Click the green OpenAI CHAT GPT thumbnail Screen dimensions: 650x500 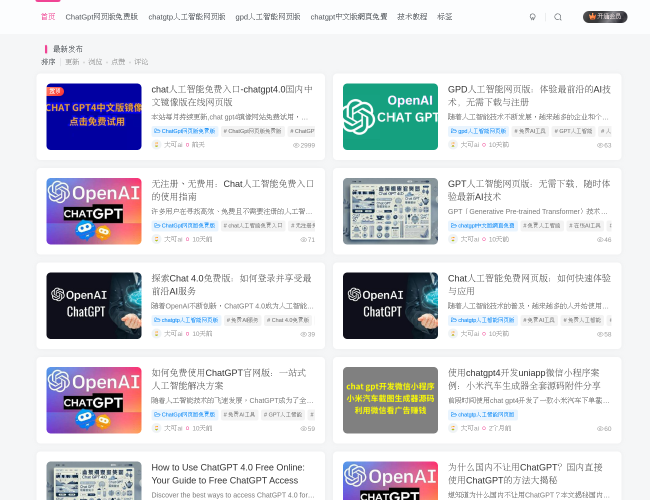(390, 116)
